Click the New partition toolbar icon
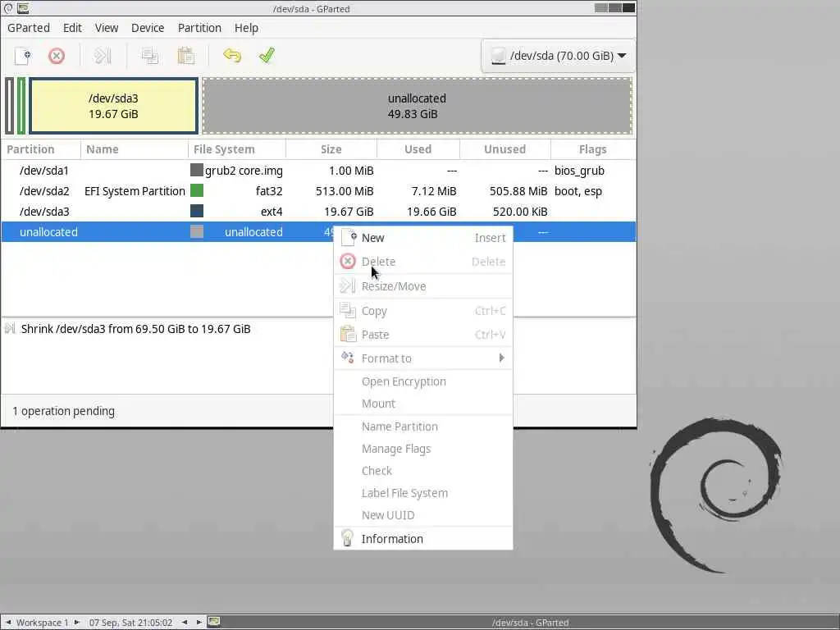The height and width of the screenshot is (630, 840). [22, 56]
